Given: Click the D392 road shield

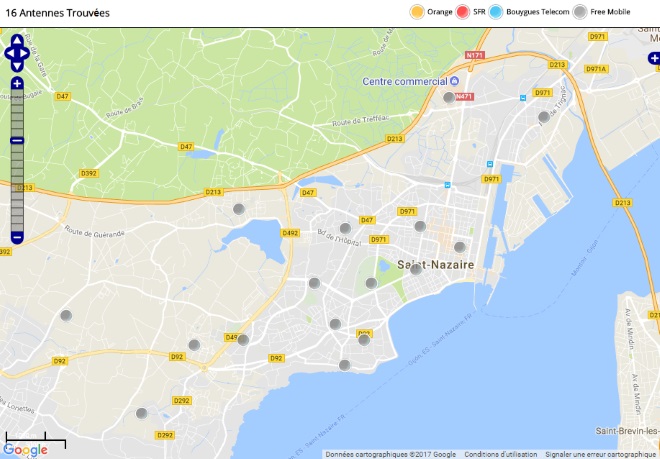Looking at the screenshot, I should coord(89,173).
